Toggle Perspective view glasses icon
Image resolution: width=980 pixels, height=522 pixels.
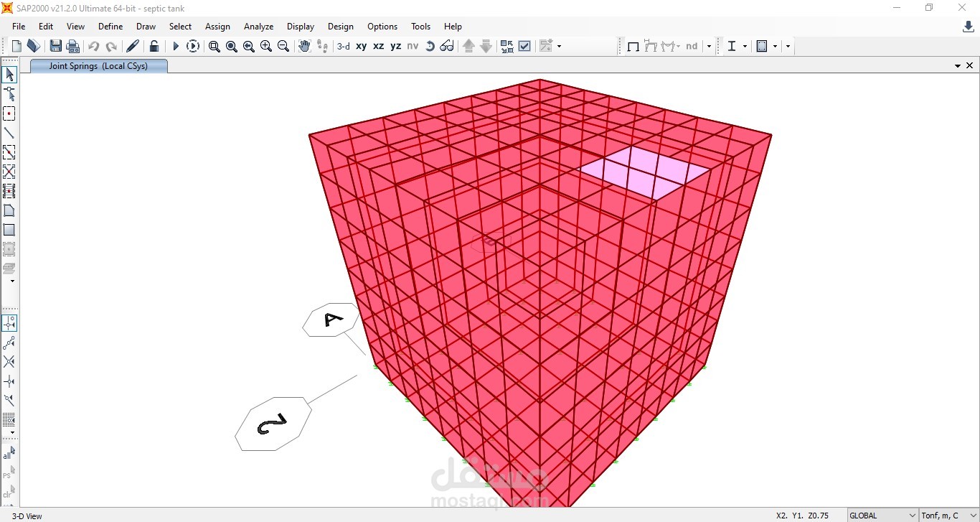[447, 46]
